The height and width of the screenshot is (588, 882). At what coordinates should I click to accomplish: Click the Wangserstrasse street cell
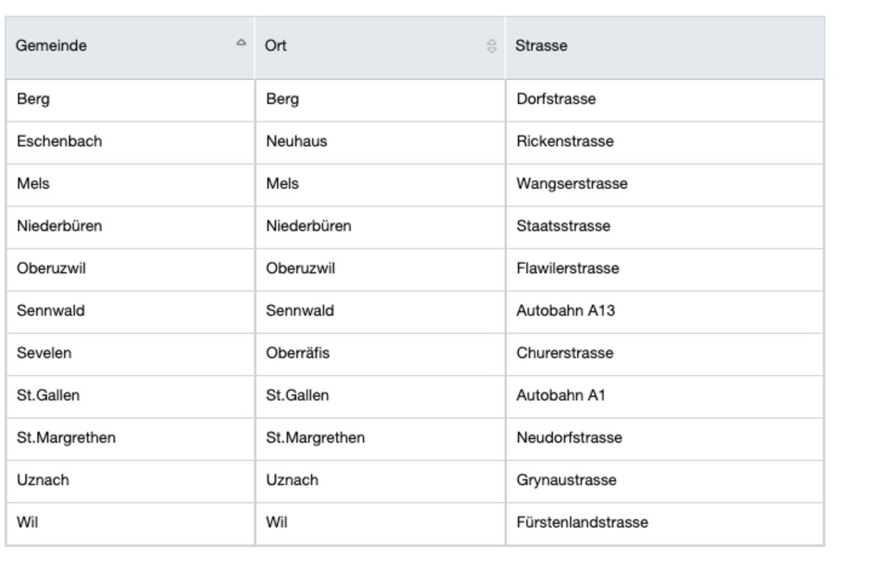point(572,184)
